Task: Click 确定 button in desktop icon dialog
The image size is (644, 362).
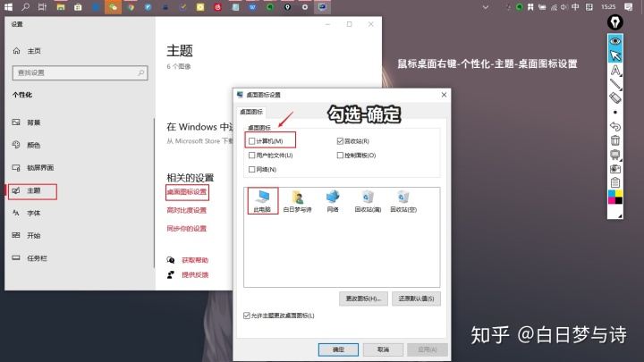Action: [x=338, y=349]
